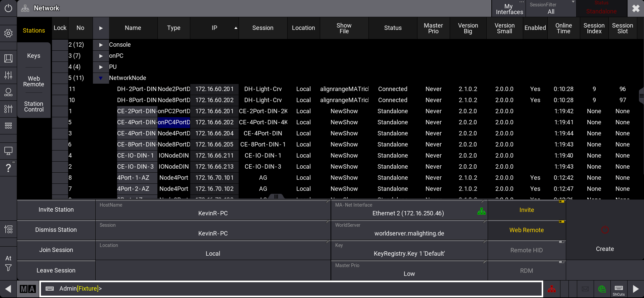Open the help question mark icon
Viewport: 644px width, 298px height.
[8, 168]
